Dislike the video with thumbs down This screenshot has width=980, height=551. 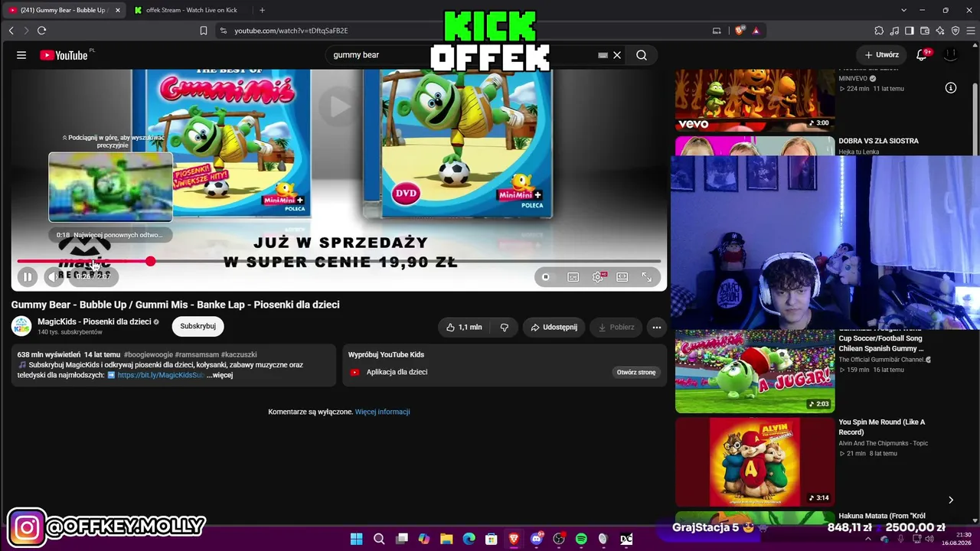point(504,327)
